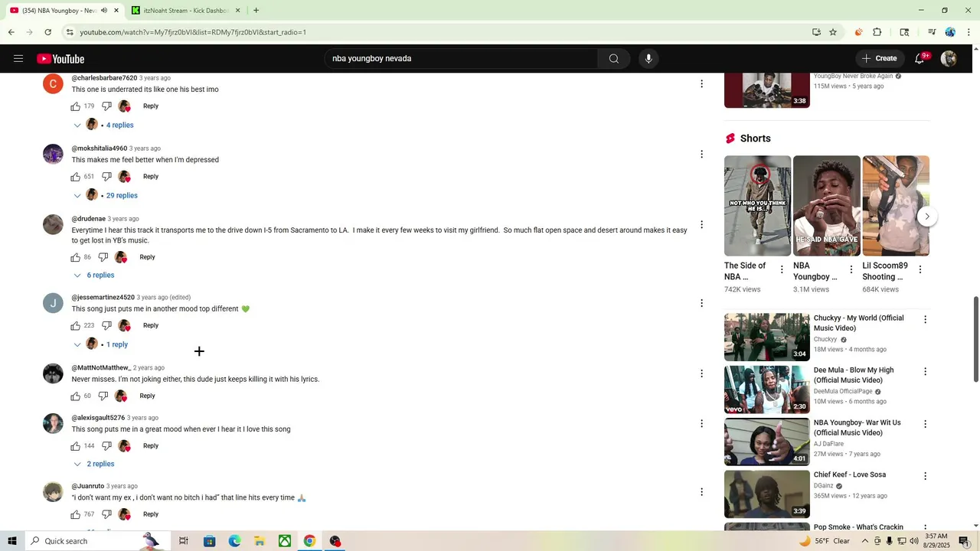Like the @alexisgault5276 comment
Viewport: 980px width, 551px height.
tap(76, 446)
